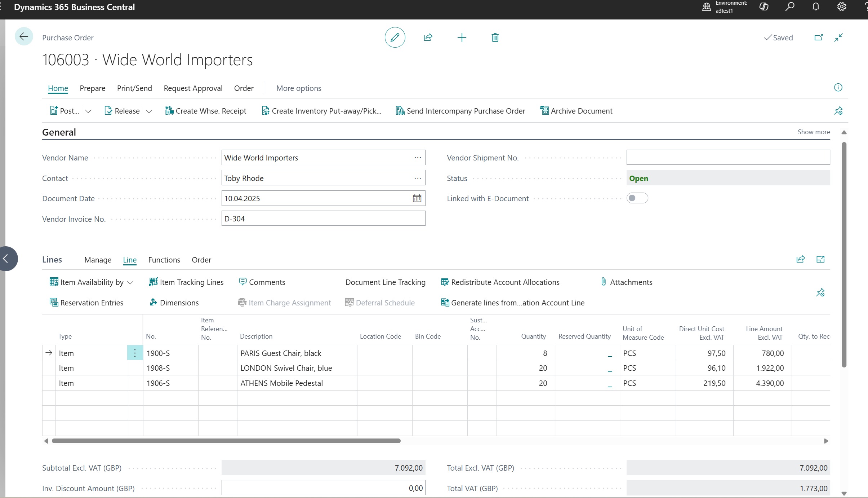Open the search magnifier icon
The image size is (868, 498).
[790, 6]
